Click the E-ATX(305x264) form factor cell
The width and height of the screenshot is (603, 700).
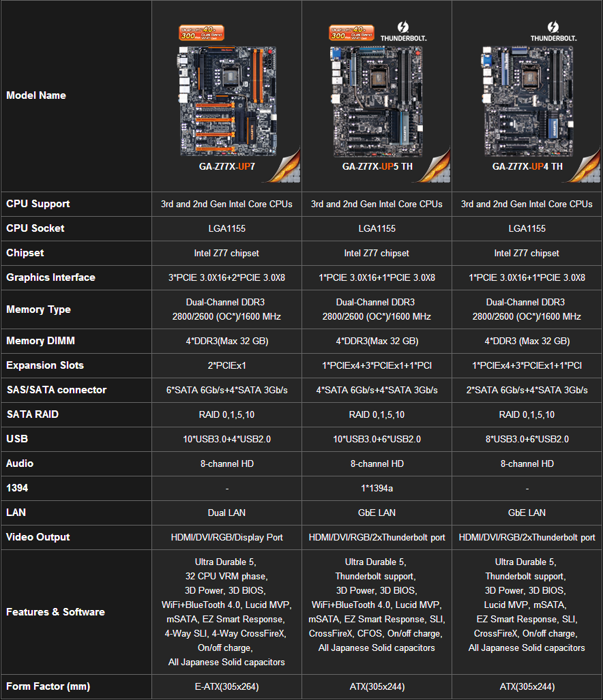[x=226, y=686]
